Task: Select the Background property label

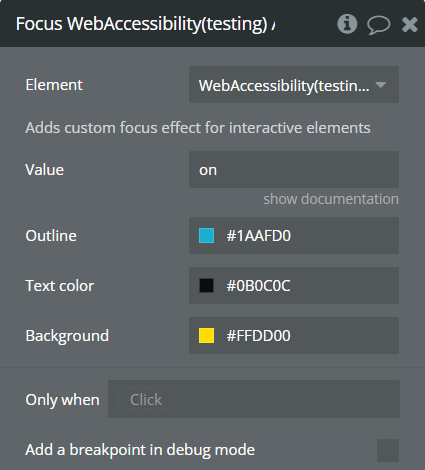Action: pos(67,336)
